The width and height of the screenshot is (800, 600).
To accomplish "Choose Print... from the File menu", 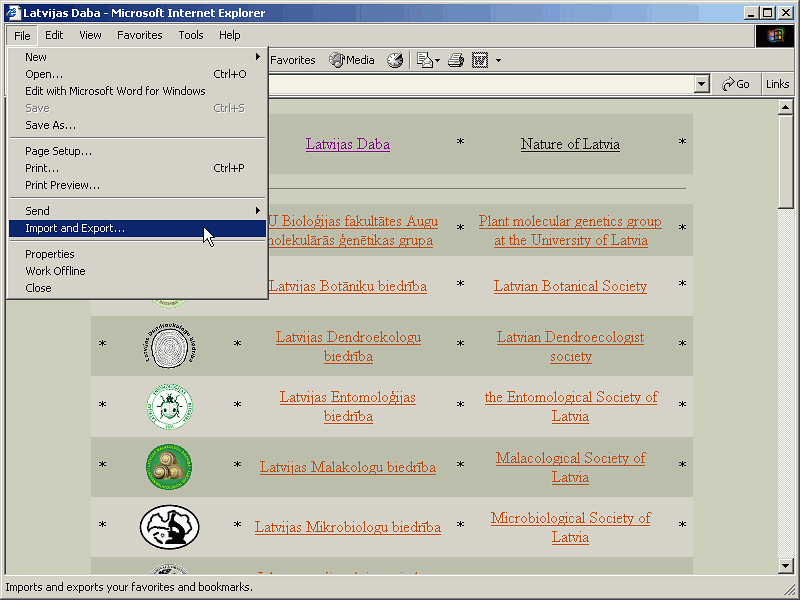I will click(137, 168).
